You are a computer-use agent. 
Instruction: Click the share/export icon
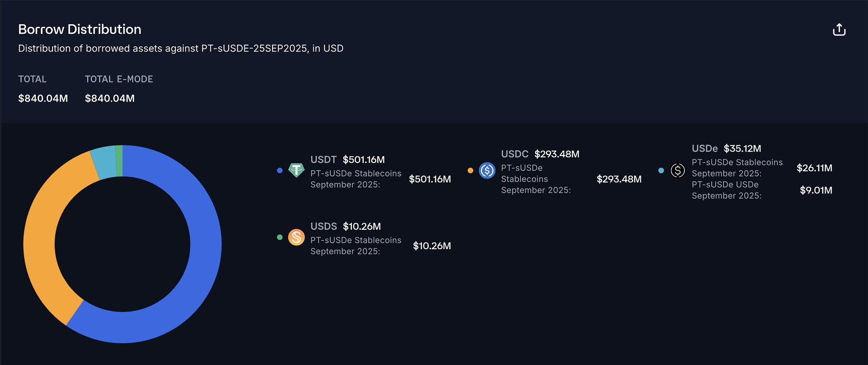click(839, 30)
